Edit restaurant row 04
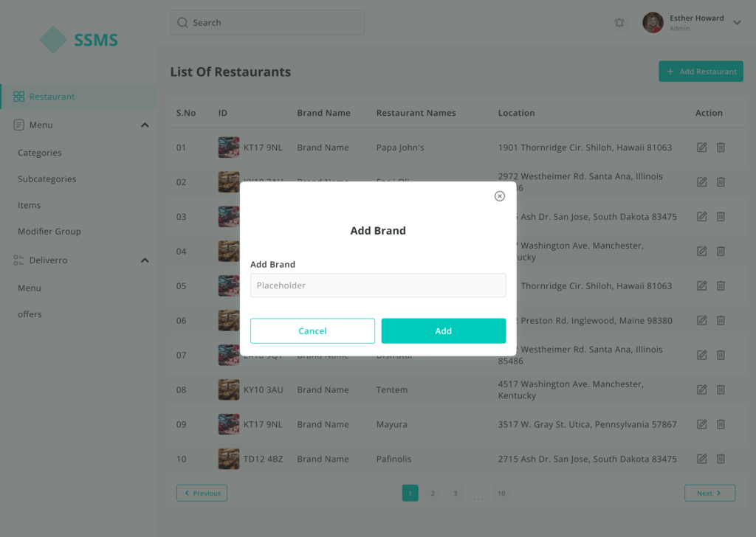756x537 pixels. [x=702, y=252]
